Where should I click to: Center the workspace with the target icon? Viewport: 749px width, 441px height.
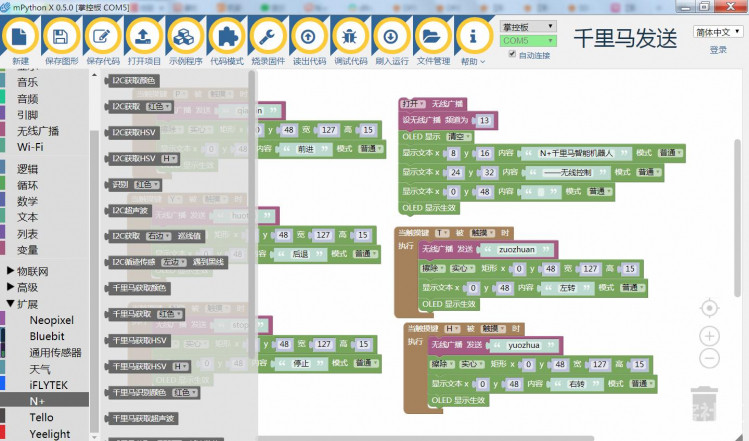click(x=709, y=308)
